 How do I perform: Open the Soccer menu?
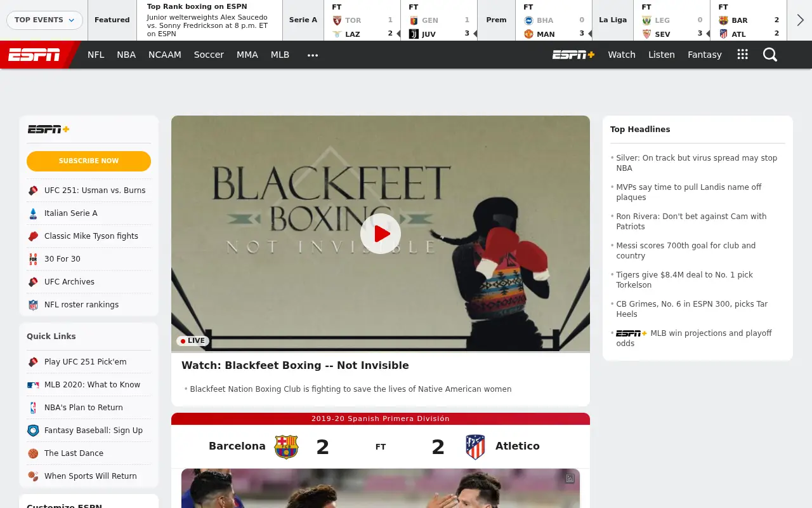click(209, 55)
